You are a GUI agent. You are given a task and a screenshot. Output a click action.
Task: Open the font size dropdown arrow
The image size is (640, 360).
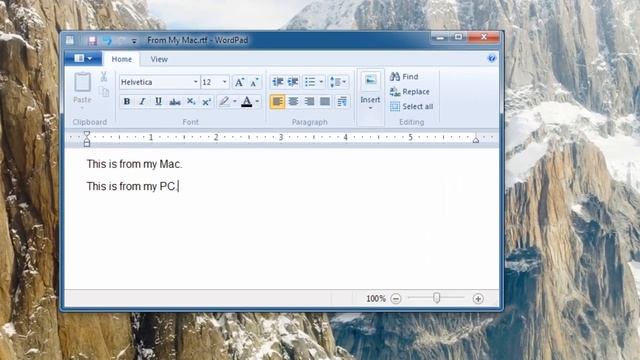[225, 82]
